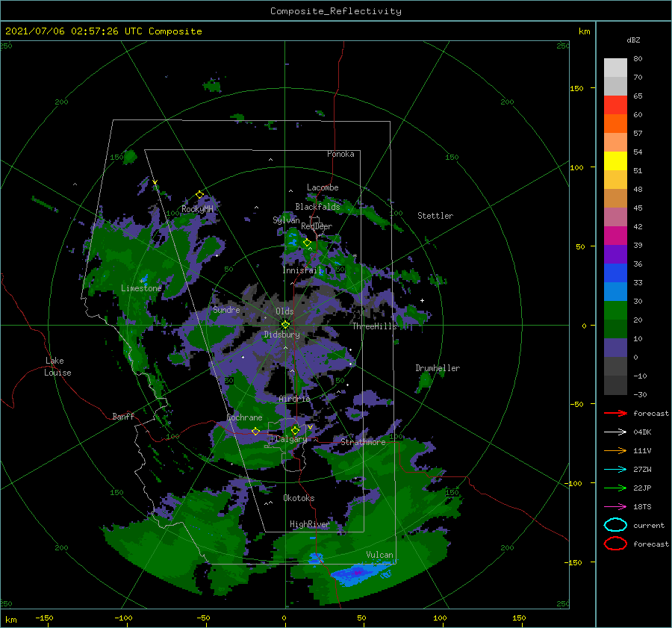Click the light blue 33-30 dBZ swatch

tap(615, 291)
